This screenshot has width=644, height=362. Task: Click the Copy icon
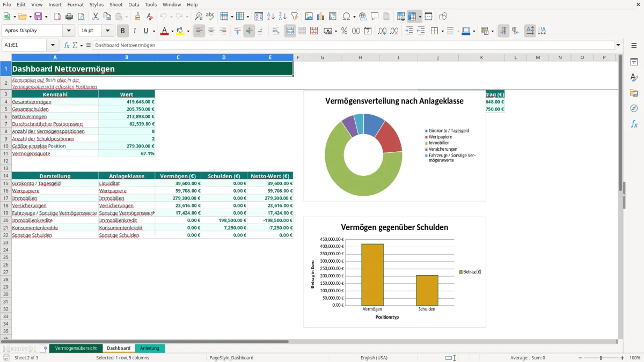click(x=107, y=17)
